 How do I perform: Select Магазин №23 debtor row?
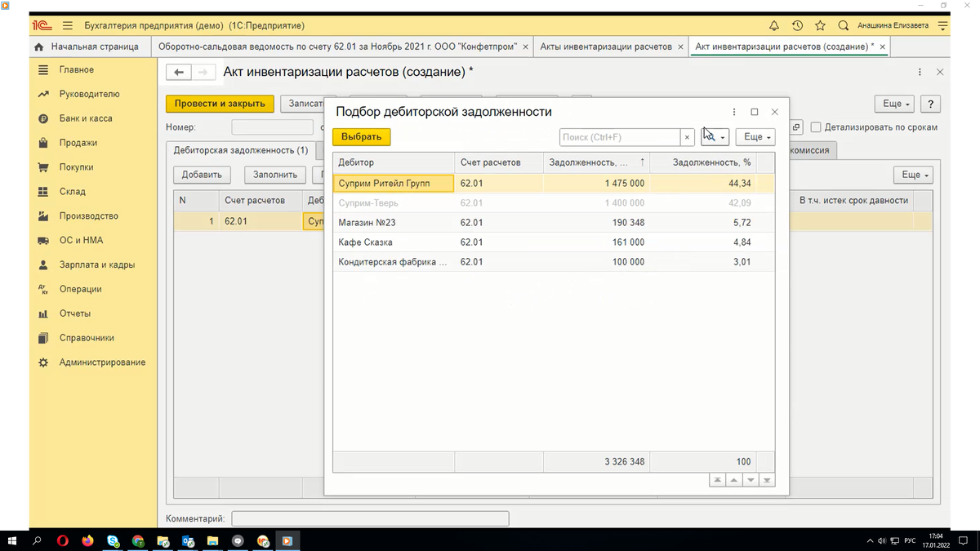tap(554, 223)
